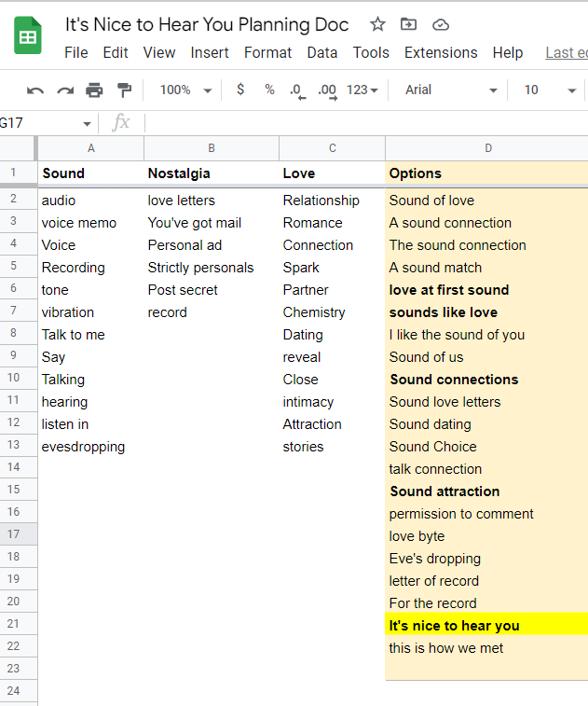Select cell 'this is how we met'
The height and width of the screenshot is (706, 588).
pos(486,648)
